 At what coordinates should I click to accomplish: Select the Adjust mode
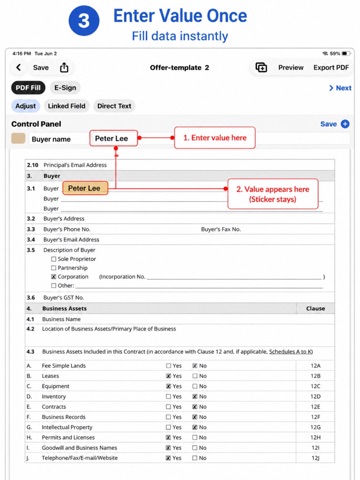tap(26, 106)
